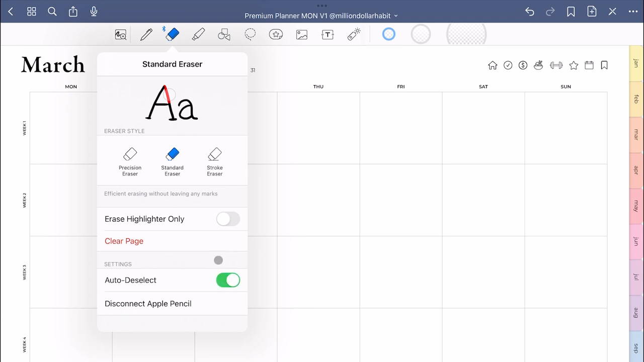
Task: Select the largest checkered eraser size
Action: (466, 34)
